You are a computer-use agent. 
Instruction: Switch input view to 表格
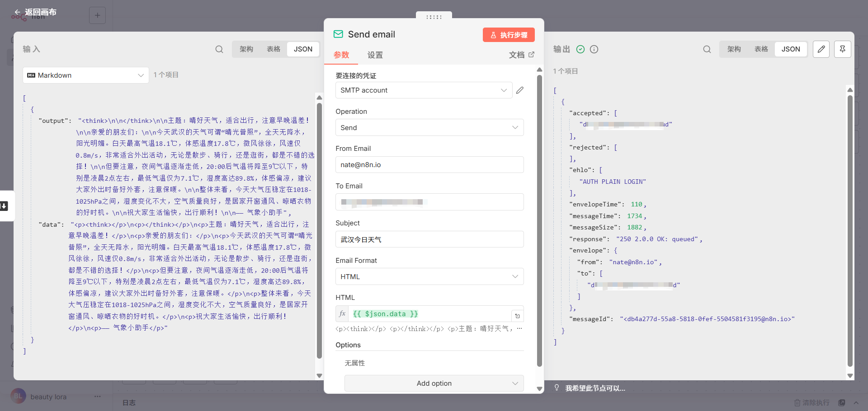(274, 49)
